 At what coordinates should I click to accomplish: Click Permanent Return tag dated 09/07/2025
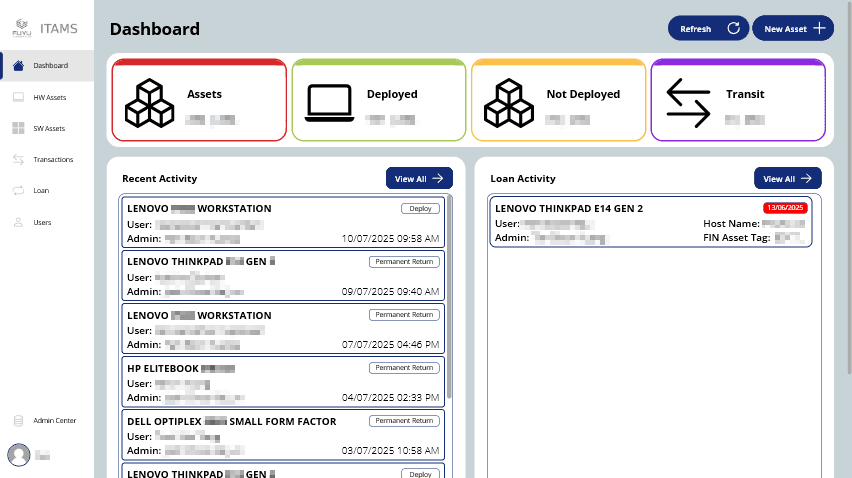click(404, 262)
